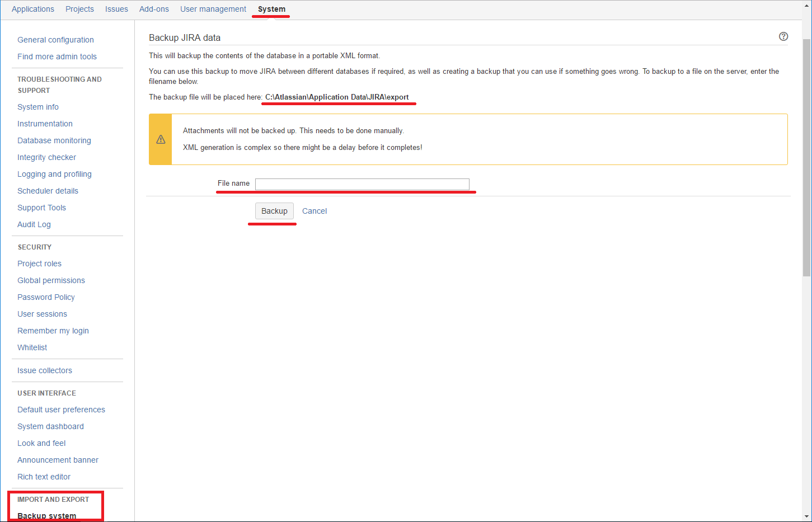Open Find more admin tools
Viewport: 812px width, 522px height.
pyautogui.click(x=57, y=57)
